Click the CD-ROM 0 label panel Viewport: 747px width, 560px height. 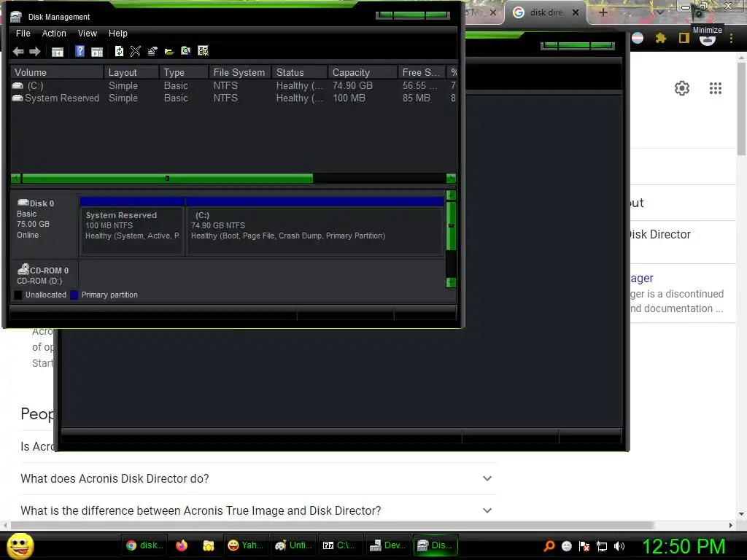point(44,275)
